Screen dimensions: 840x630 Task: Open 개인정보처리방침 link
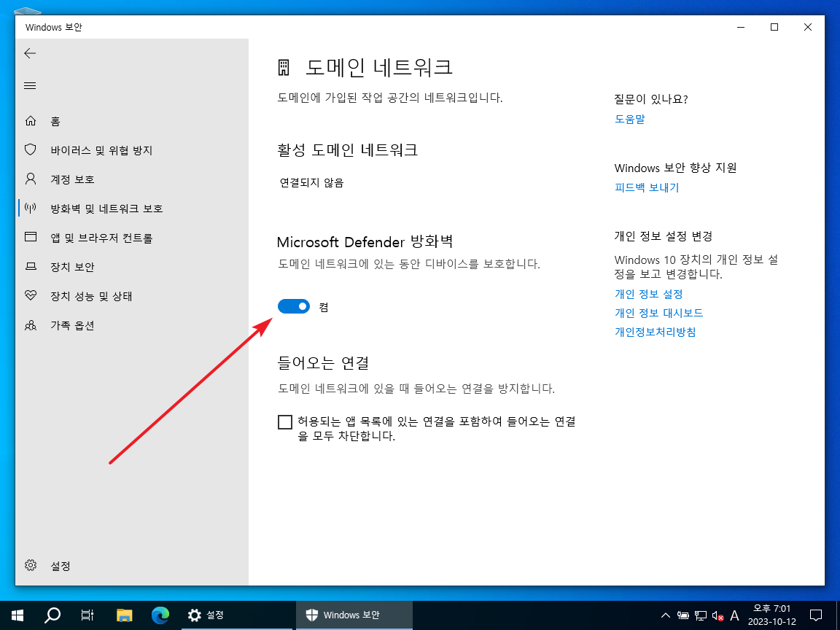[x=656, y=332]
